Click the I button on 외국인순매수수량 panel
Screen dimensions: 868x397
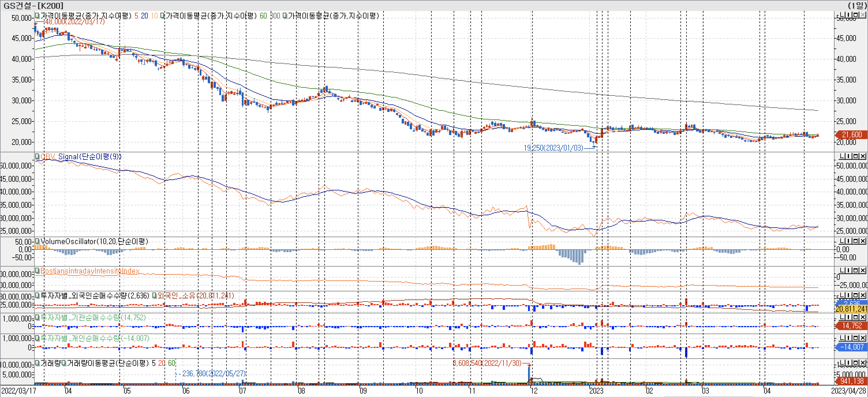tap(849, 295)
